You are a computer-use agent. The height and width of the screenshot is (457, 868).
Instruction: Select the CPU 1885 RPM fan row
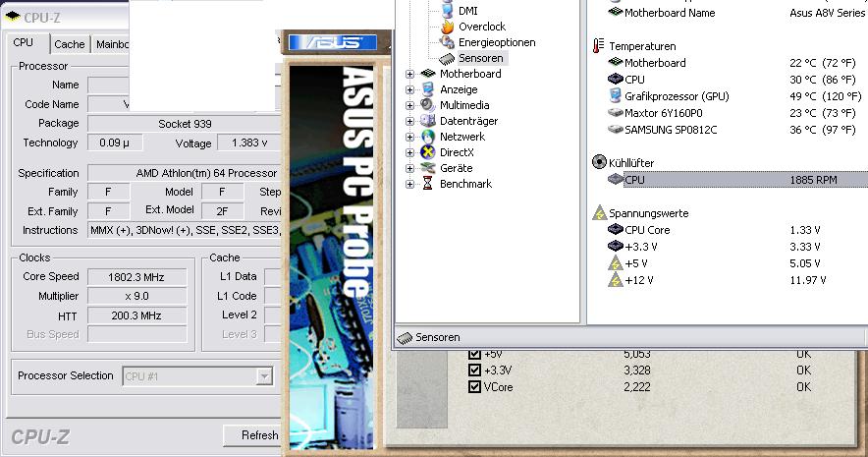745,180
